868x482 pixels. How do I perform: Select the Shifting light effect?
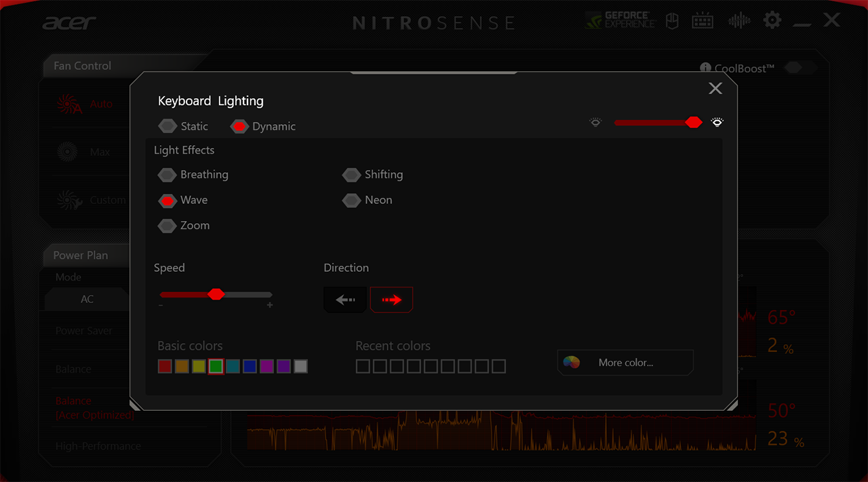click(x=352, y=174)
